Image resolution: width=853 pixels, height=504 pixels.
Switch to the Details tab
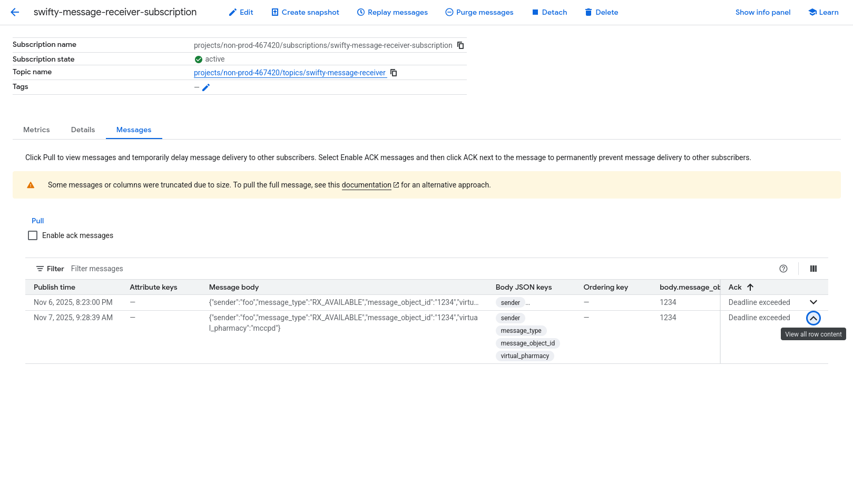(83, 130)
